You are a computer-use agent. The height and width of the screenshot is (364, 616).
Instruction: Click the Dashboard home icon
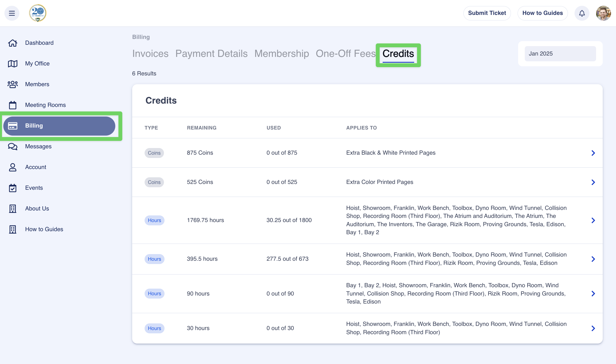point(13,43)
